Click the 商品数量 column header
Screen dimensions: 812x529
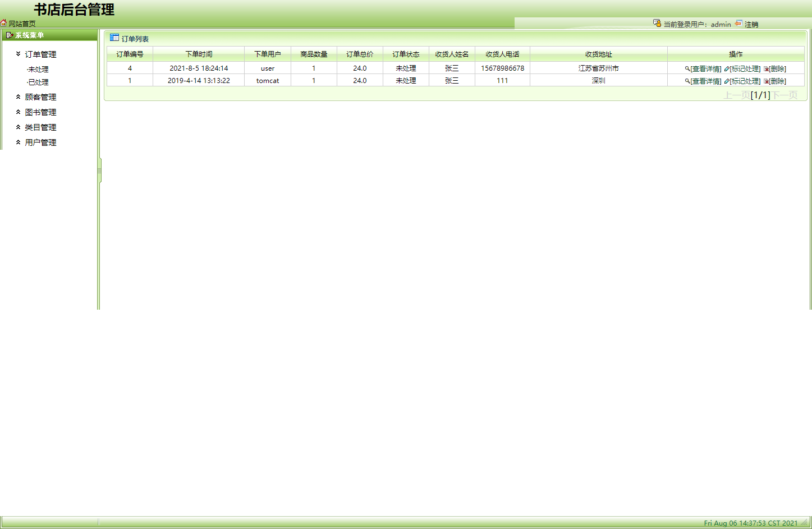[314, 54]
